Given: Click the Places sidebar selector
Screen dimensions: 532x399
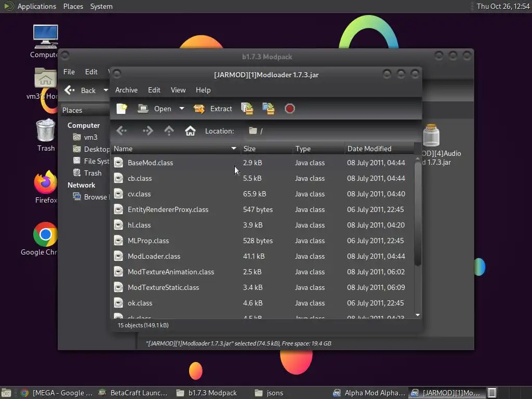Looking at the screenshot, I should pos(85,110).
